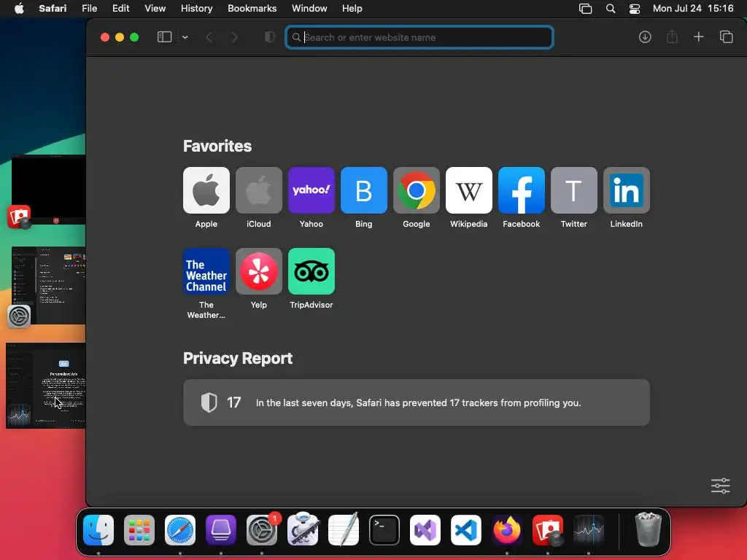Click the privacy report shield in toolbar
This screenshot has height=560, width=747.
coord(270,37)
